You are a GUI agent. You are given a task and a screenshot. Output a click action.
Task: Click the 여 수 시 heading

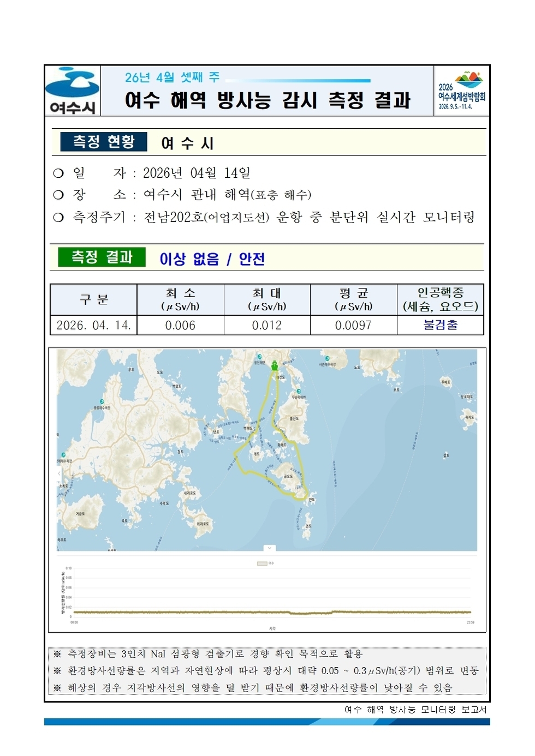[x=187, y=143]
